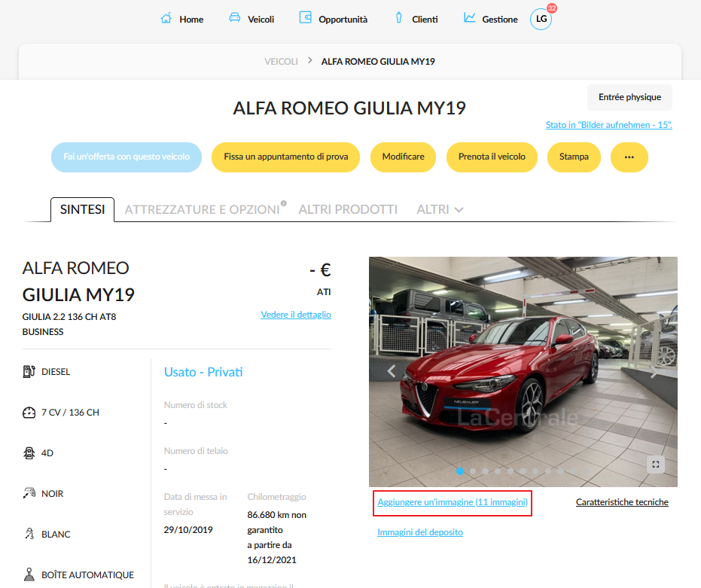Click Fissa un appuntamento di prova

(x=285, y=157)
